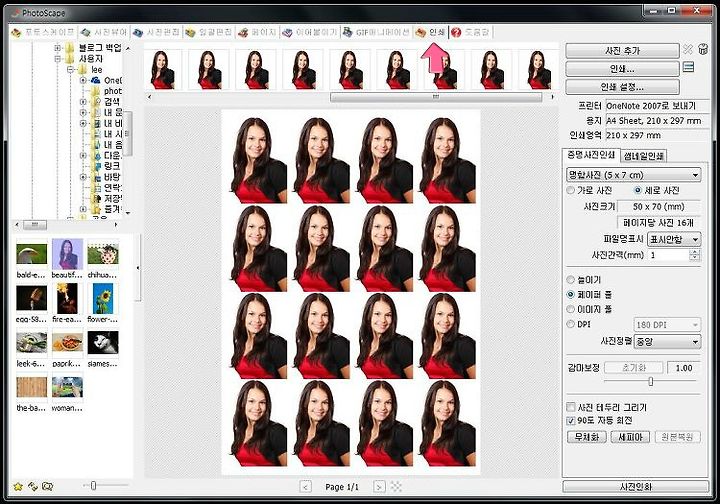Open the 명함사진 (5 x 7 cm) dropdown
The height and width of the screenshot is (504, 720).
click(x=633, y=175)
